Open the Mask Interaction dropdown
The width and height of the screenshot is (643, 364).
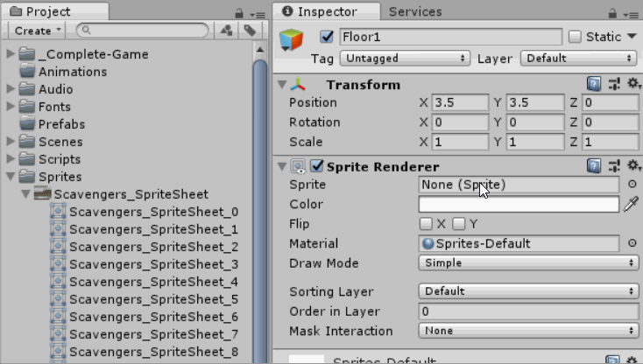(x=528, y=331)
